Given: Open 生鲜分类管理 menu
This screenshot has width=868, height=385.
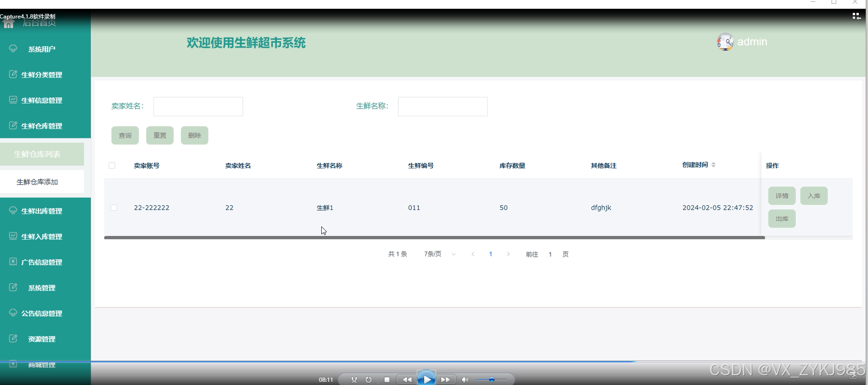Looking at the screenshot, I should (45, 75).
